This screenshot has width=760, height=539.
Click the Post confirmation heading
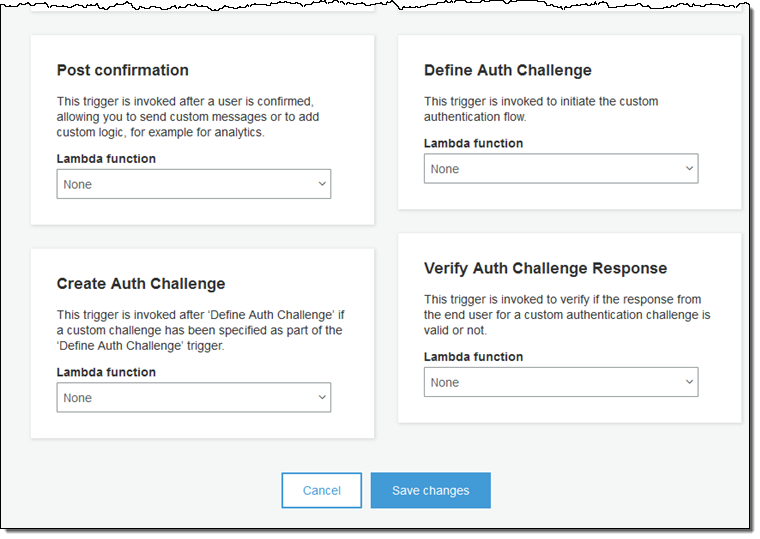122,70
